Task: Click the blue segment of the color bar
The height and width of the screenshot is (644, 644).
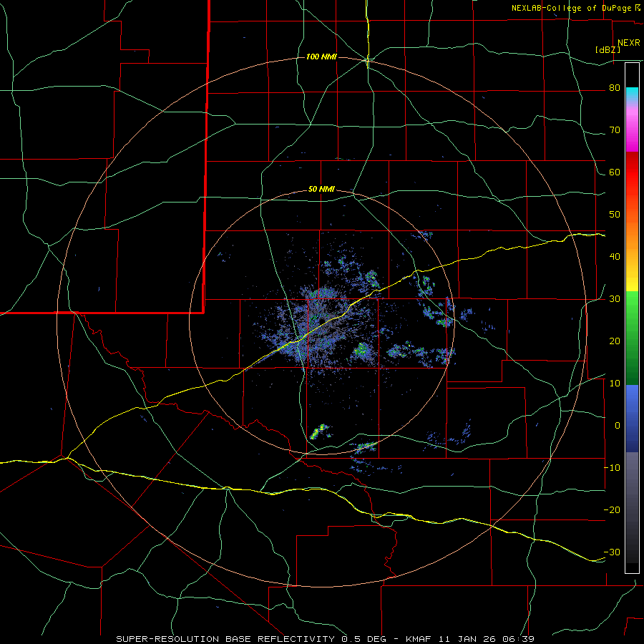Action: coord(632,419)
